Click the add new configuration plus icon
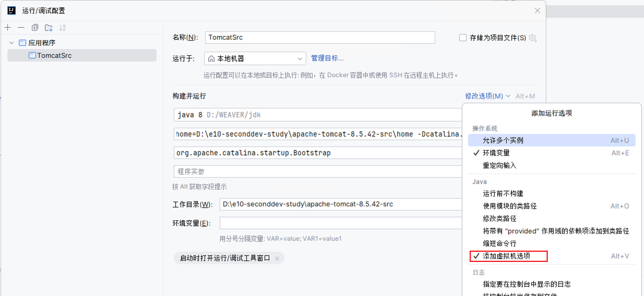Image resolution: width=644 pixels, height=296 pixels. tap(8, 28)
